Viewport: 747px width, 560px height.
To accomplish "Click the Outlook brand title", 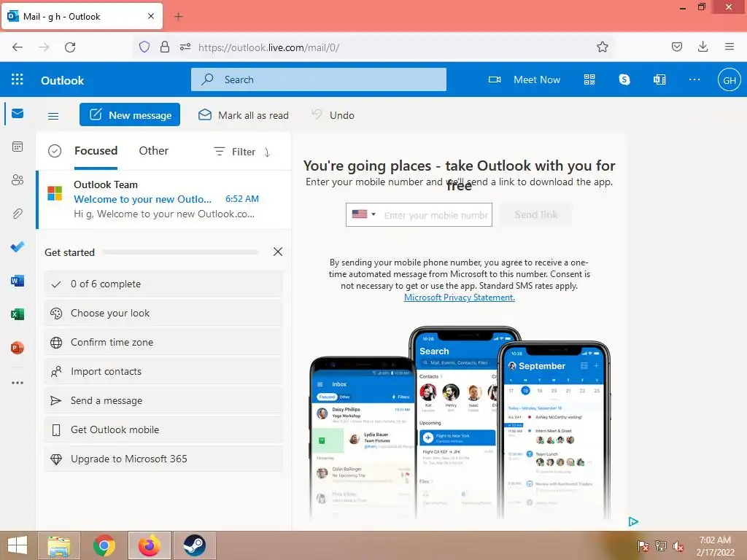I will click(63, 80).
